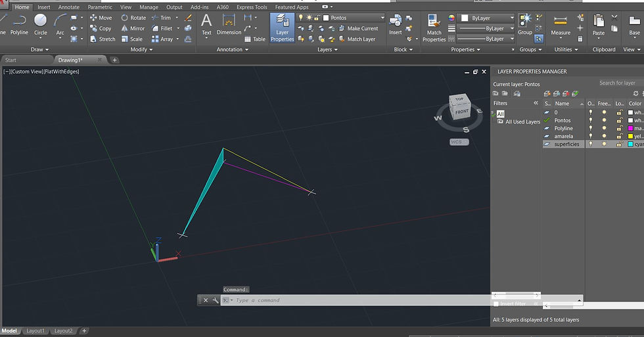Click Make Current layer tool
This screenshot has height=337, width=644.
[358, 28]
